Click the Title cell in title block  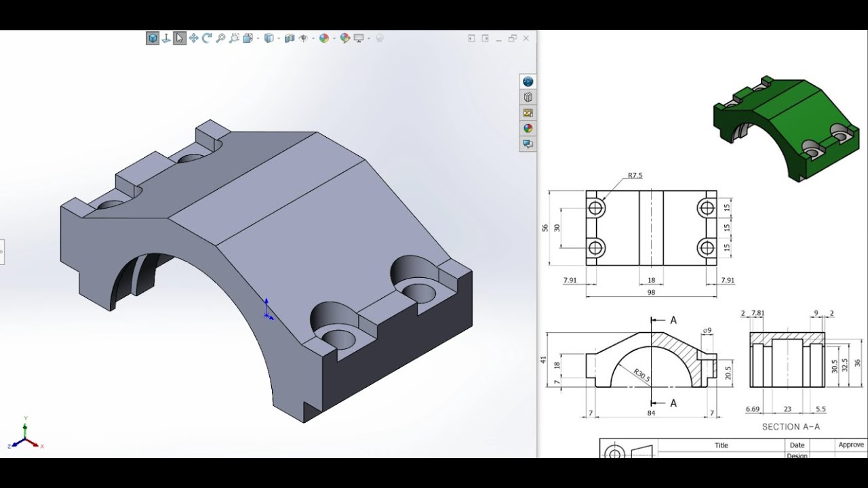click(722, 445)
